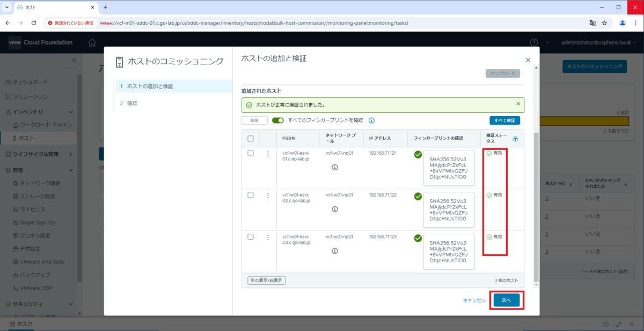Open the browser tab search dropdown
The height and width of the screenshot is (331, 644).
pos(6,8)
